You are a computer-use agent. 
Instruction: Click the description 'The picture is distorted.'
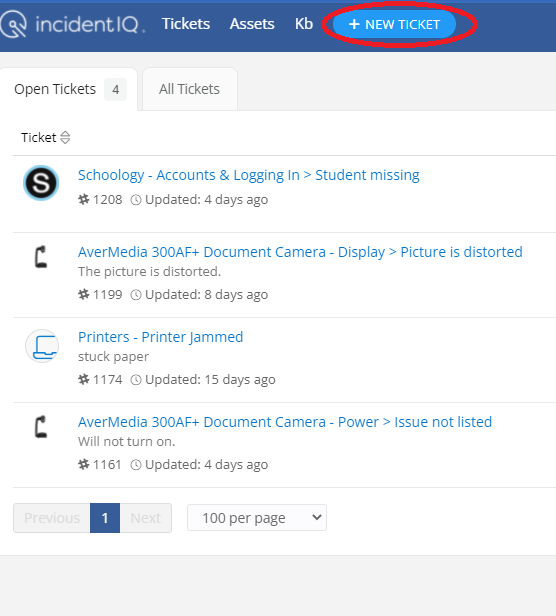pyautogui.click(x=149, y=271)
